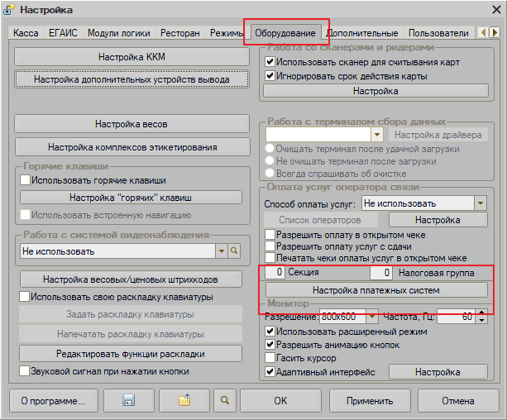
Task: Toggle Гасить курсор checkbox
Action: (270, 358)
